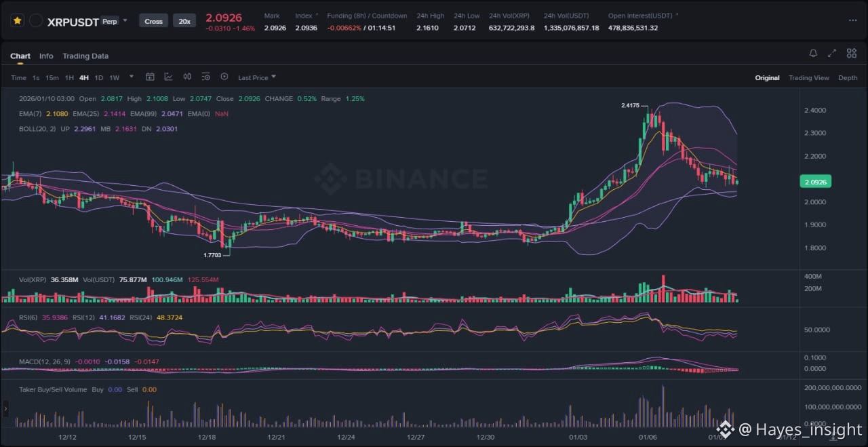Image resolution: width=868 pixels, height=447 pixels.
Task: Click the circular dot icon beside Last Price
Action: (x=224, y=77)
